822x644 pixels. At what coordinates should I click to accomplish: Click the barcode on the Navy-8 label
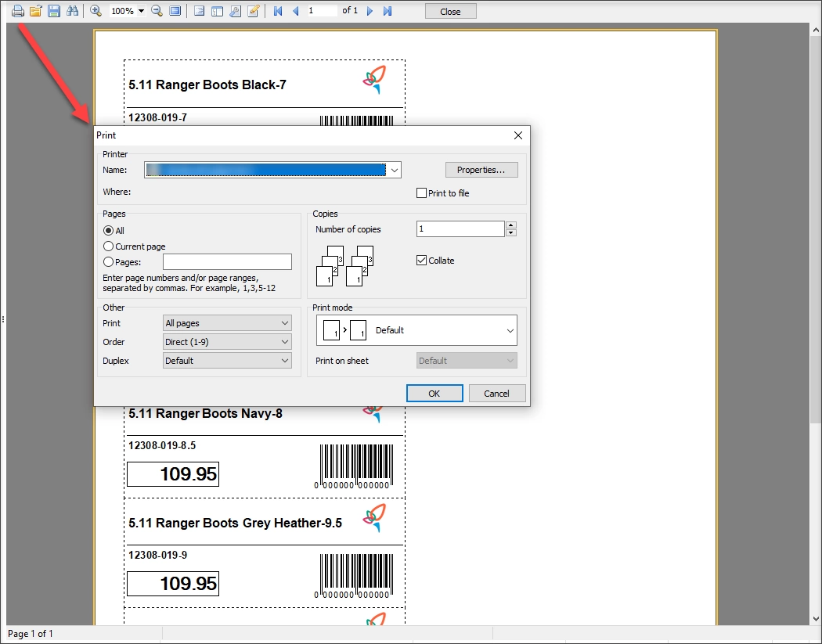[x=354, y=466]
